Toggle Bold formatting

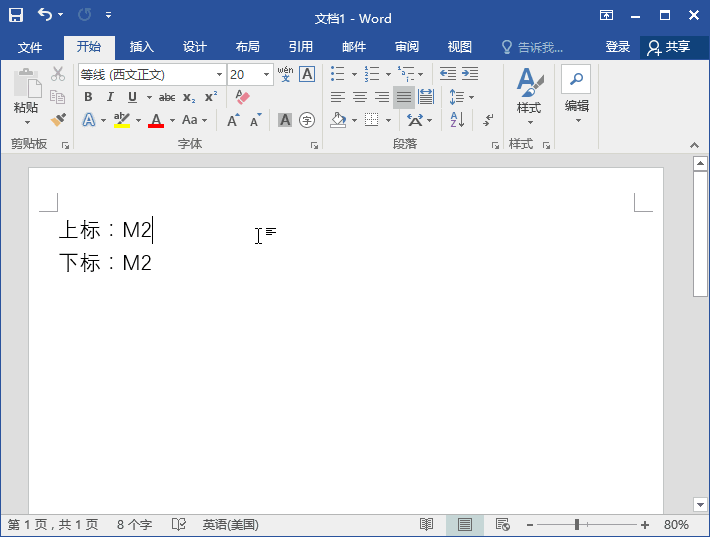click(x=88, y=97)
